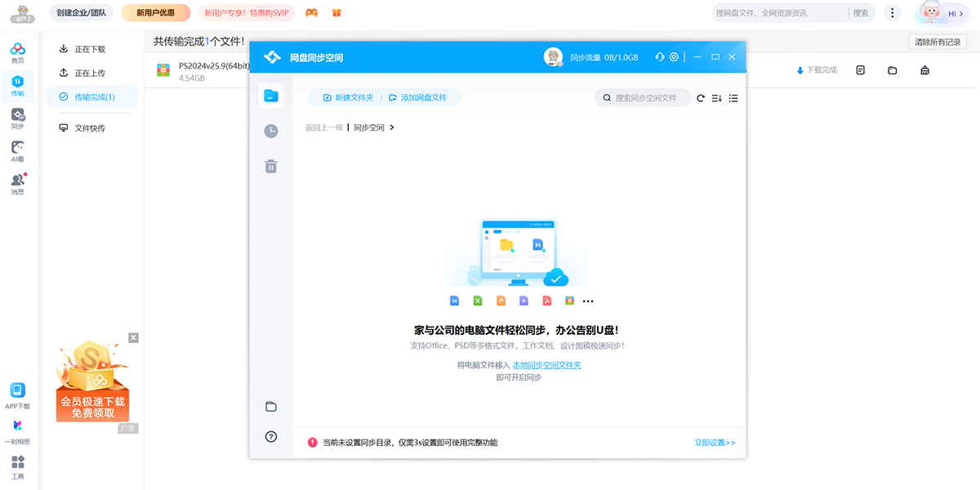Clear all records with 清除所有记录

pyautogui.click(x=938, y=41)
